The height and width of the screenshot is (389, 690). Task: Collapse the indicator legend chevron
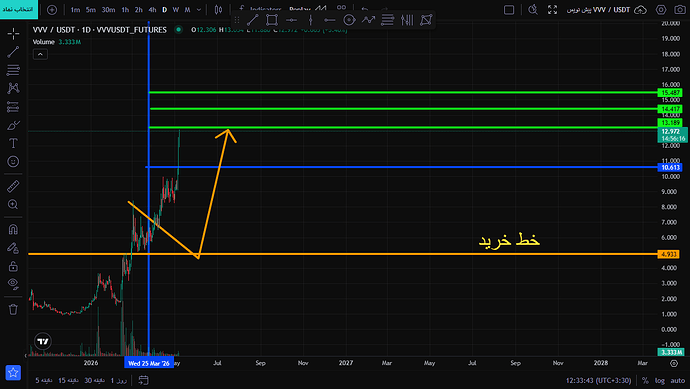point(40,54)
